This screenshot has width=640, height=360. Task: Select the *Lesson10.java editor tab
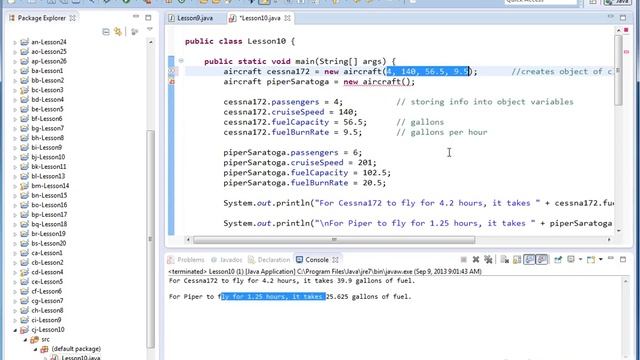click(260, 18)
